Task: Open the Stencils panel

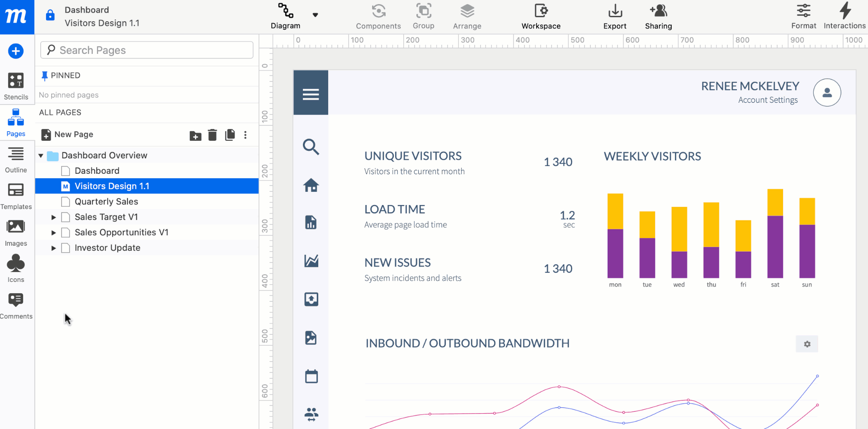Action: tap(16, 86)
